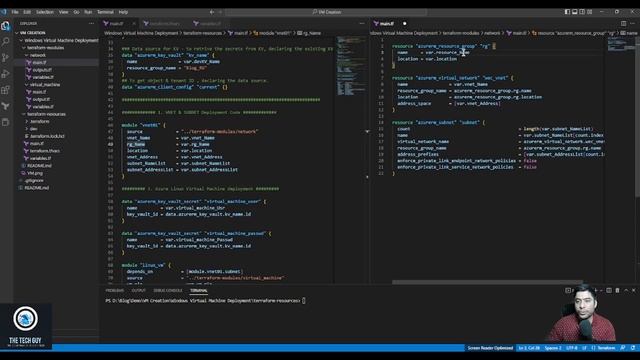Click Spaces: 2 in status bar
Viewport: 640px width, 360px height.
[x=553, y=348]
